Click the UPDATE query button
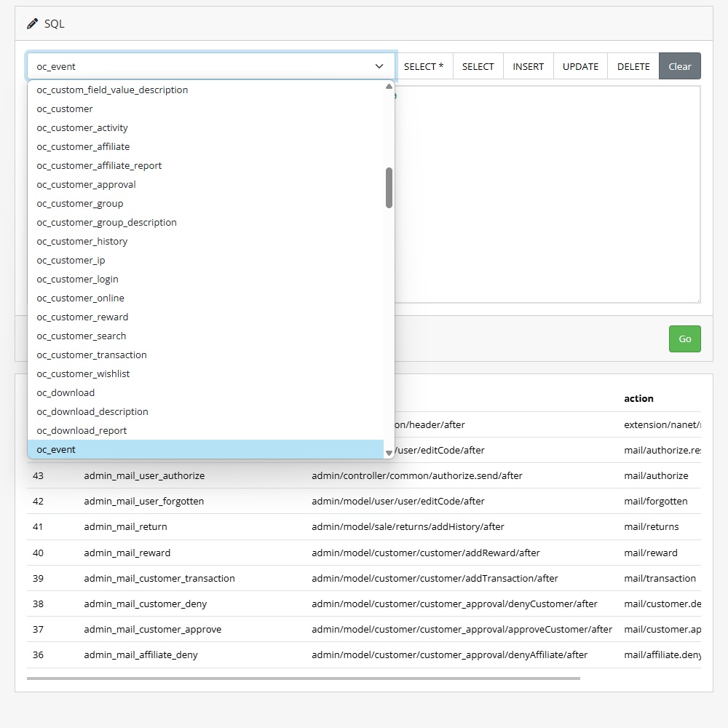 (x=580, y=66)
